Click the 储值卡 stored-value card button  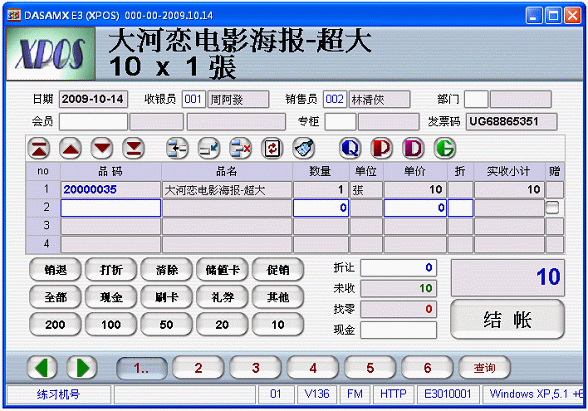point(222,270)
